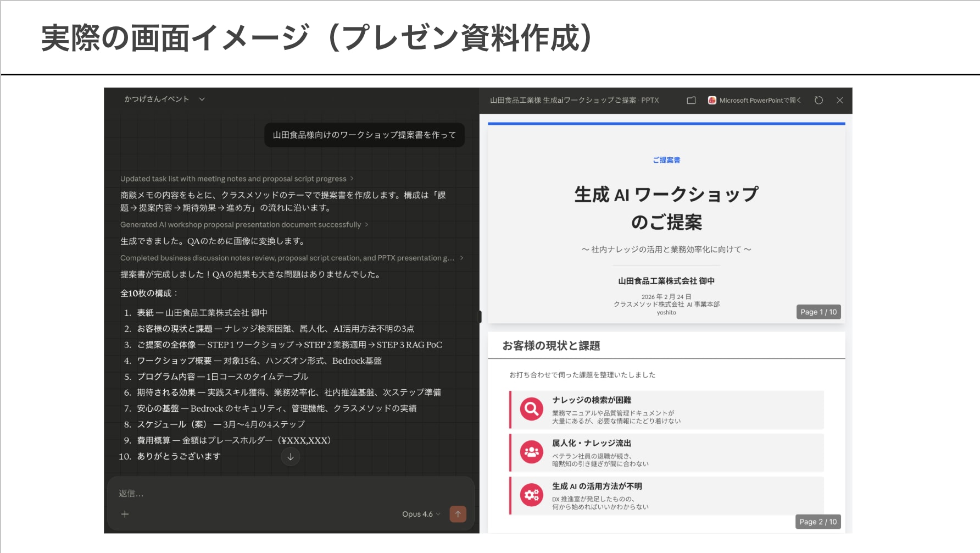Close the PPTX preview panel
Screen dimensions: 980x553
840,100
